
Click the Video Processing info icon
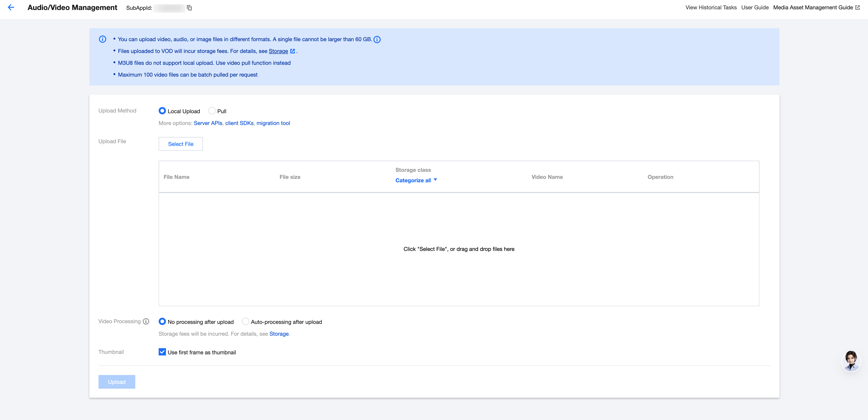pos(146,322)
